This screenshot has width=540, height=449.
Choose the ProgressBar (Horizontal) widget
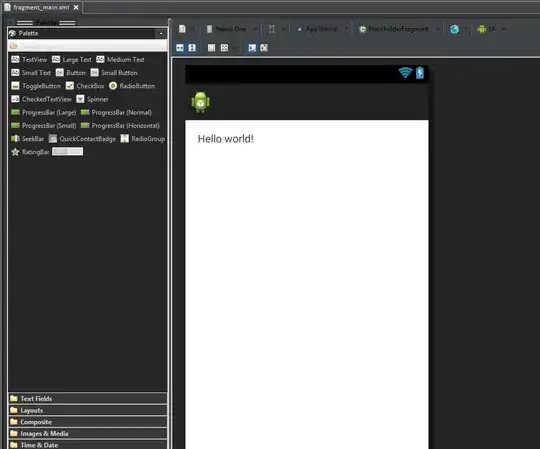120,125
